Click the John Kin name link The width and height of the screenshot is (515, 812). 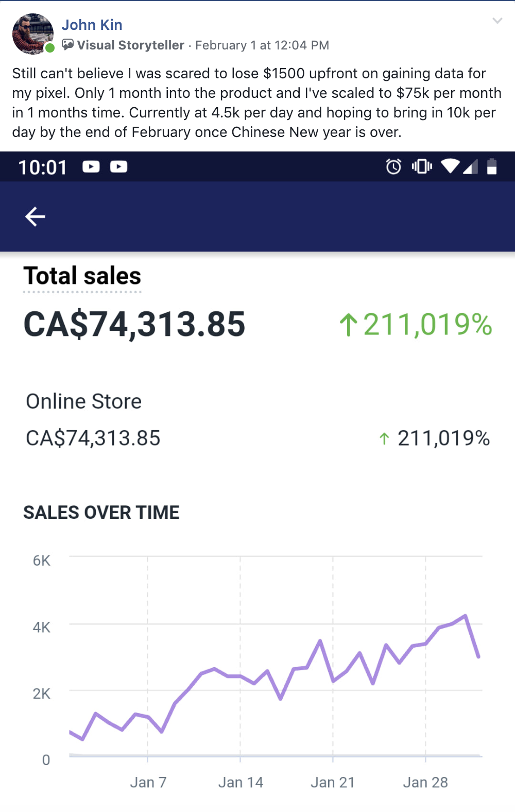click(92, 25)
